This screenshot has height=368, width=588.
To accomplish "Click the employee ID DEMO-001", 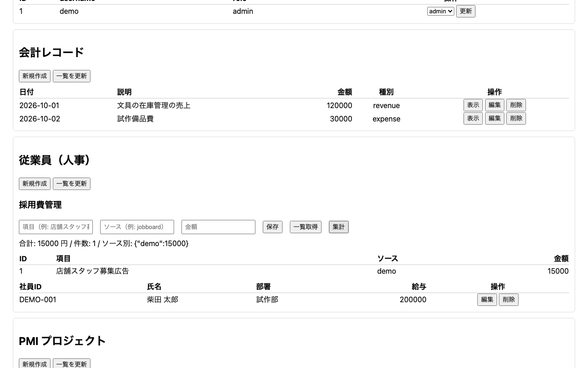I will pos(38,299).
